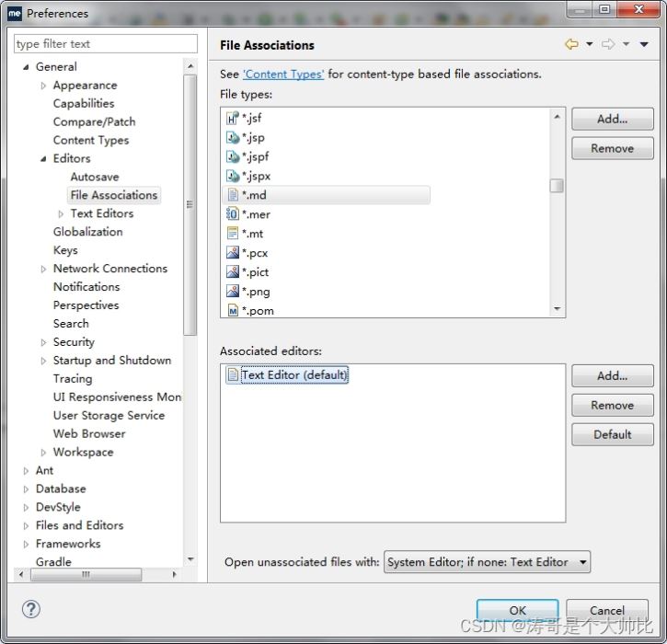Expand the Appearance tree node

43,86
